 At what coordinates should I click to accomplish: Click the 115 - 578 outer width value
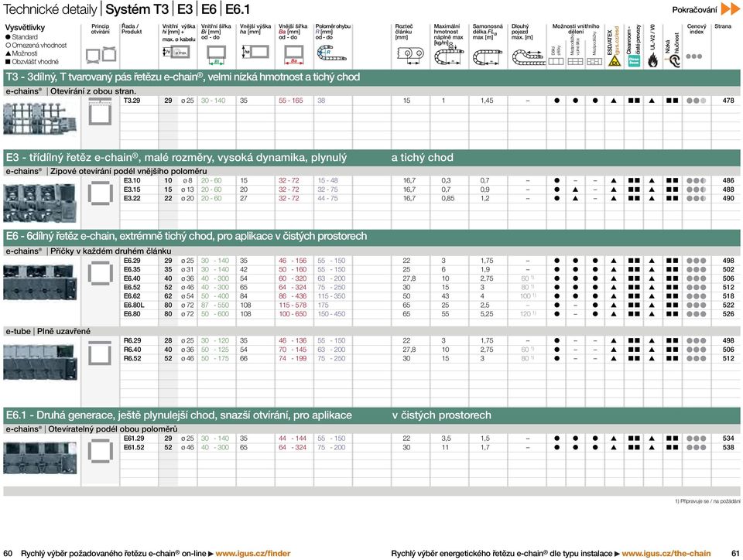[293, 305]
